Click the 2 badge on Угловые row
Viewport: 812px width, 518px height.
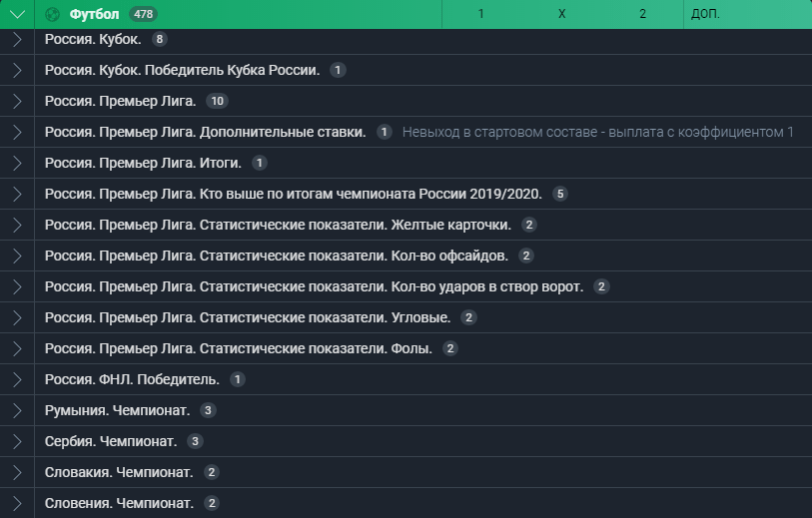[468, 317]
